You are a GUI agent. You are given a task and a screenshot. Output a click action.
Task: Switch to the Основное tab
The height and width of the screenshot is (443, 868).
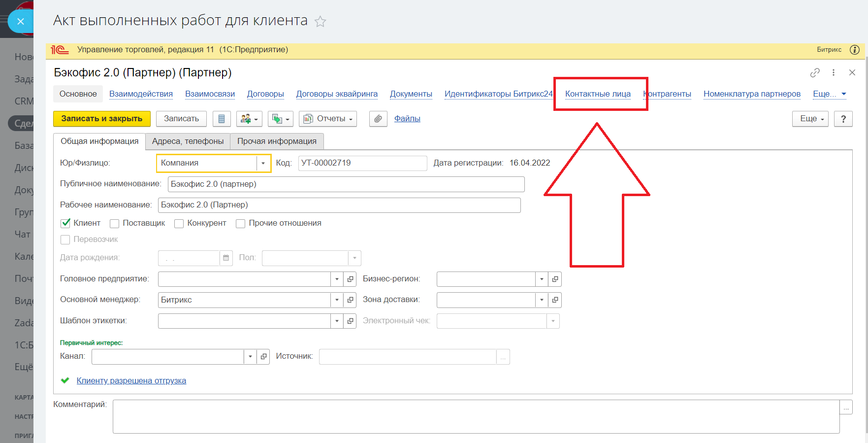pos(78,94)
